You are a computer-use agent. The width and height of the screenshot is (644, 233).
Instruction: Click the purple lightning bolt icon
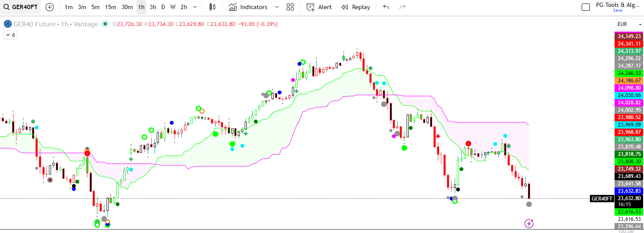[x=529, y=223]
